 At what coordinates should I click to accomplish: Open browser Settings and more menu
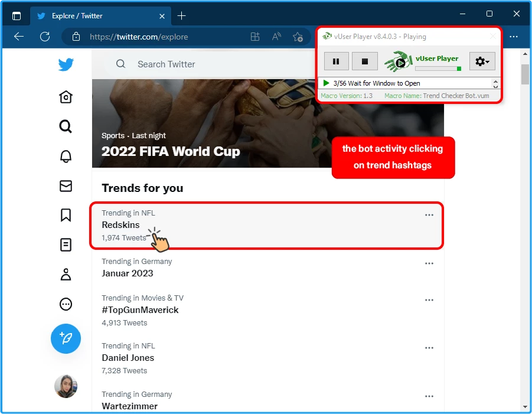click(x=514, y=37)
